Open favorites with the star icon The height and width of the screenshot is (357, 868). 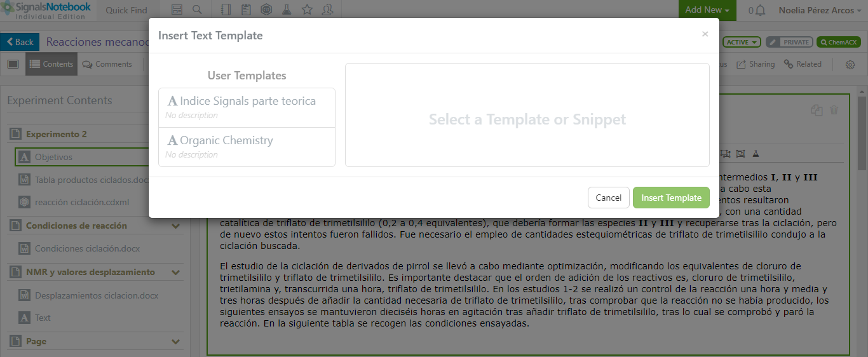[x=307, y=10]
